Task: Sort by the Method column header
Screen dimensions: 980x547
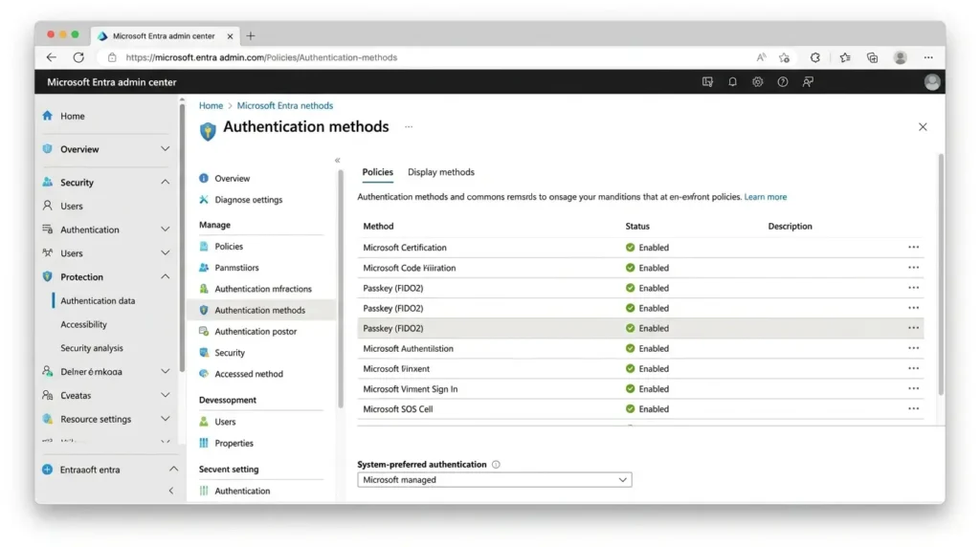Action: tap(378, 226)
